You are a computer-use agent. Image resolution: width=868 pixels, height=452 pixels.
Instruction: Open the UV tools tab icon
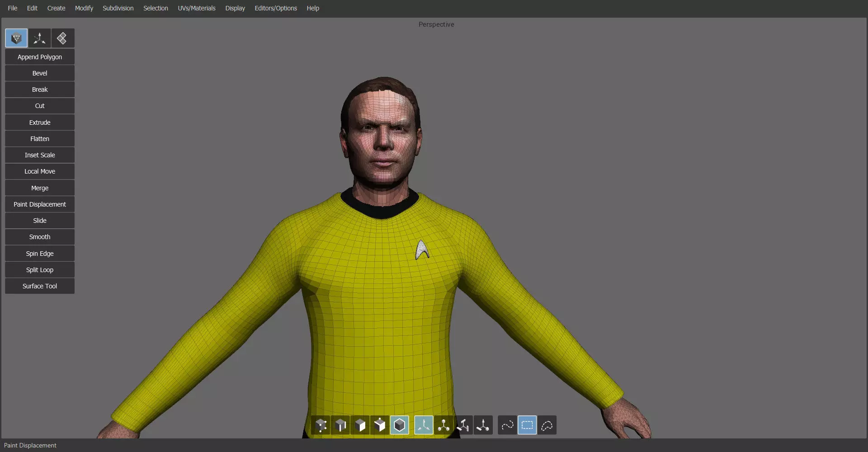point(63,38)
